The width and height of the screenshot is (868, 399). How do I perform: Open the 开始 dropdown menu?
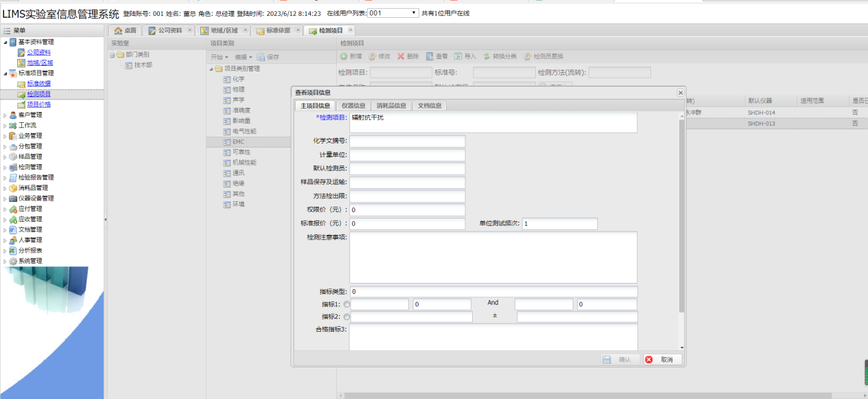[220, 57]
